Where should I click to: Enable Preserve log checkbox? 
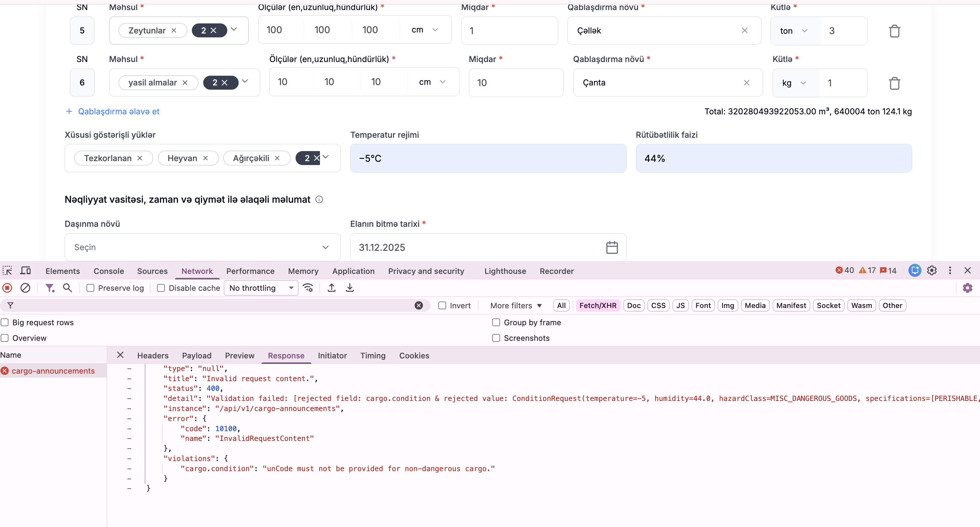coord(90,288)
